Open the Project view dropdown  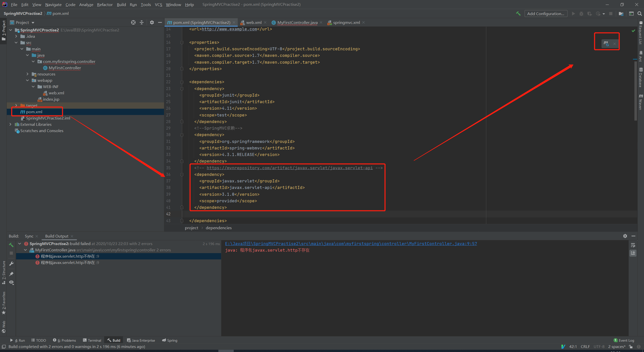point(33,23)
